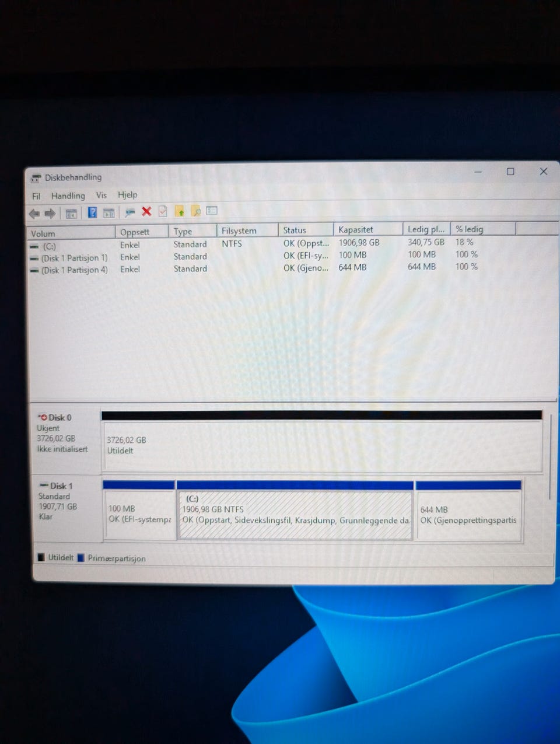Sort by the Ledig pl... column header
The image size is (560, 744).
(x=426, y=229)
